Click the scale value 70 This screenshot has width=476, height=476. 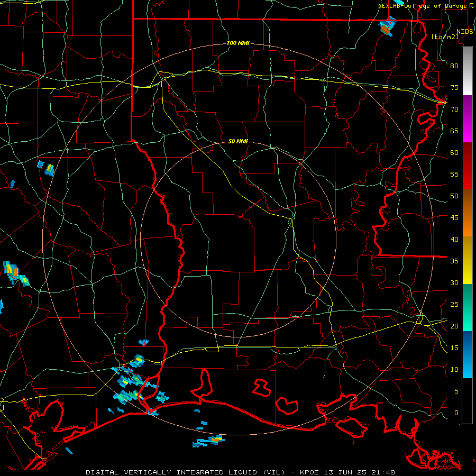pos(454,109)
